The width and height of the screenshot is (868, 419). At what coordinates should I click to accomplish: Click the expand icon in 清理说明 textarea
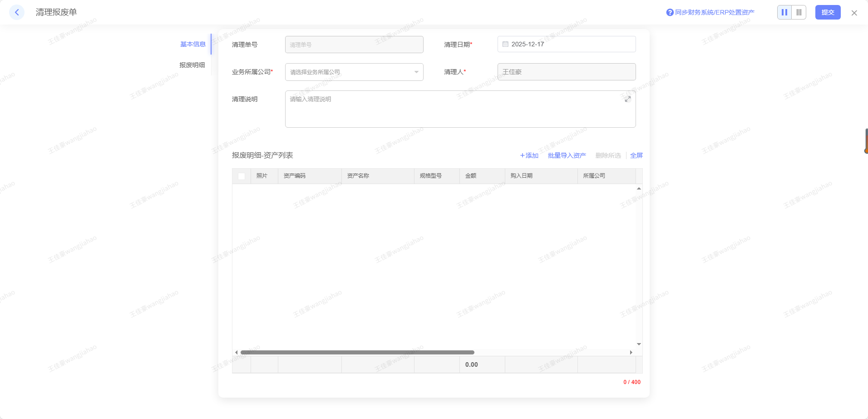click(627, 99)
